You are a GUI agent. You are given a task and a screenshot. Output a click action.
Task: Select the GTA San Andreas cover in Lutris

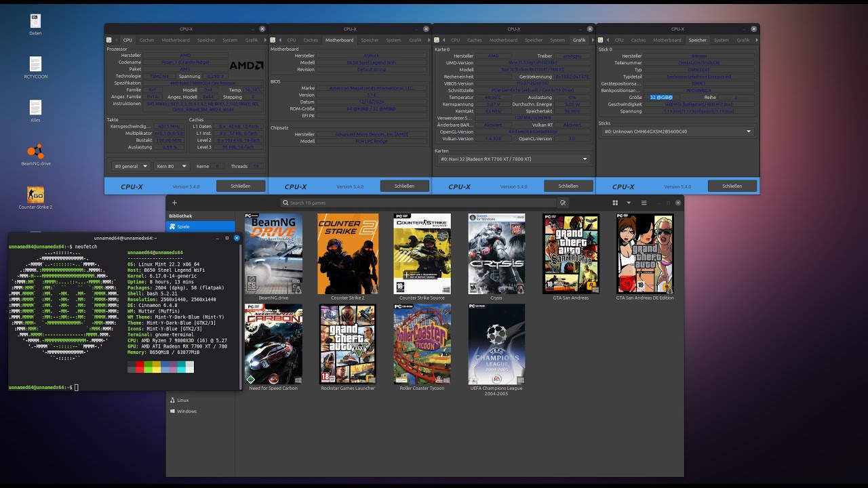[571, 253]
